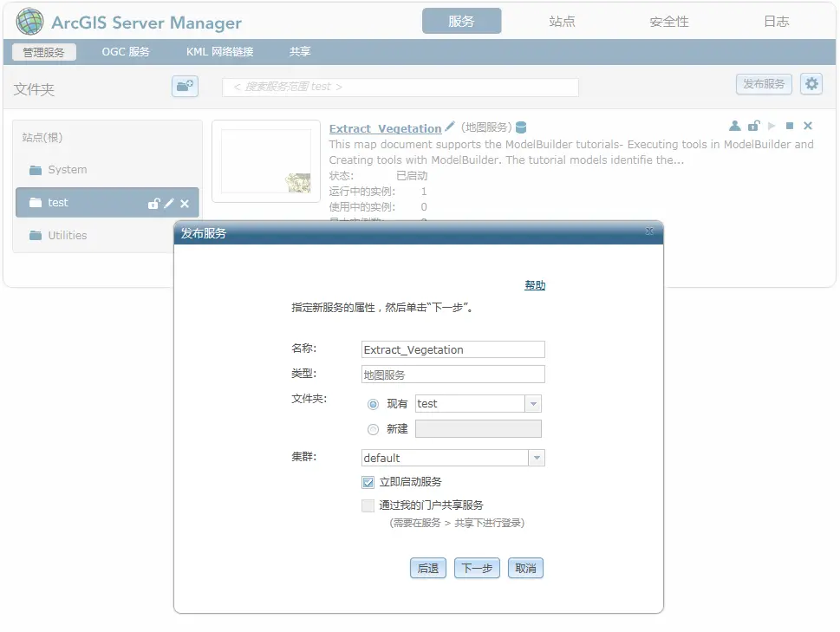840x632 pixels.
Task: Open permissions user icon for Extract_Vegetation
Action: point(734,126)
